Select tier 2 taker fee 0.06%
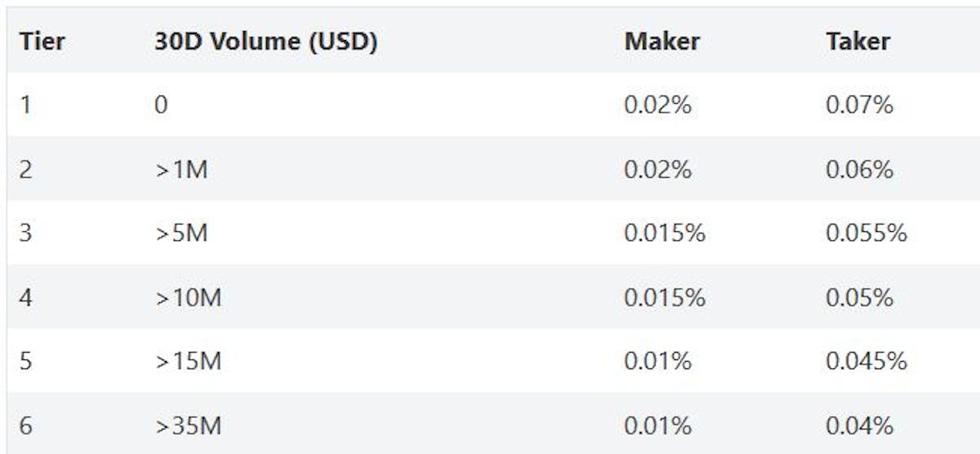Viewport: 980px width, 454px height. pyautogui.click(x=859, y=170)
